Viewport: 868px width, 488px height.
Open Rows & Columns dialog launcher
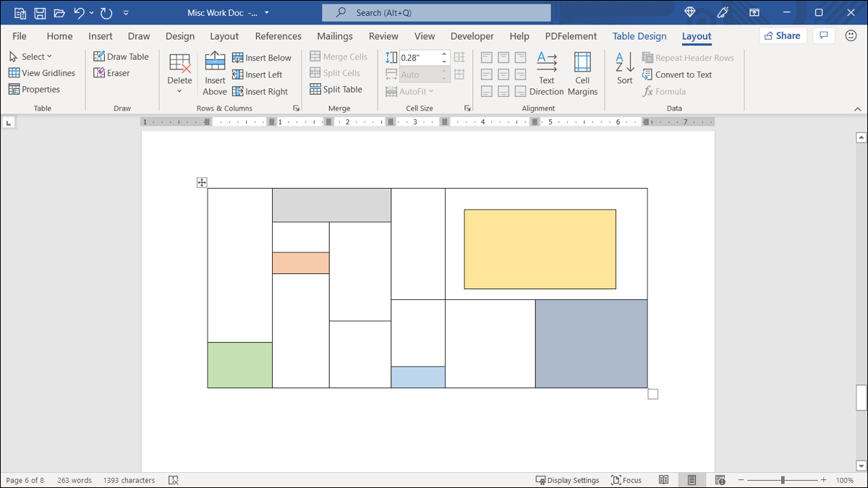click(x=296, y=108)
